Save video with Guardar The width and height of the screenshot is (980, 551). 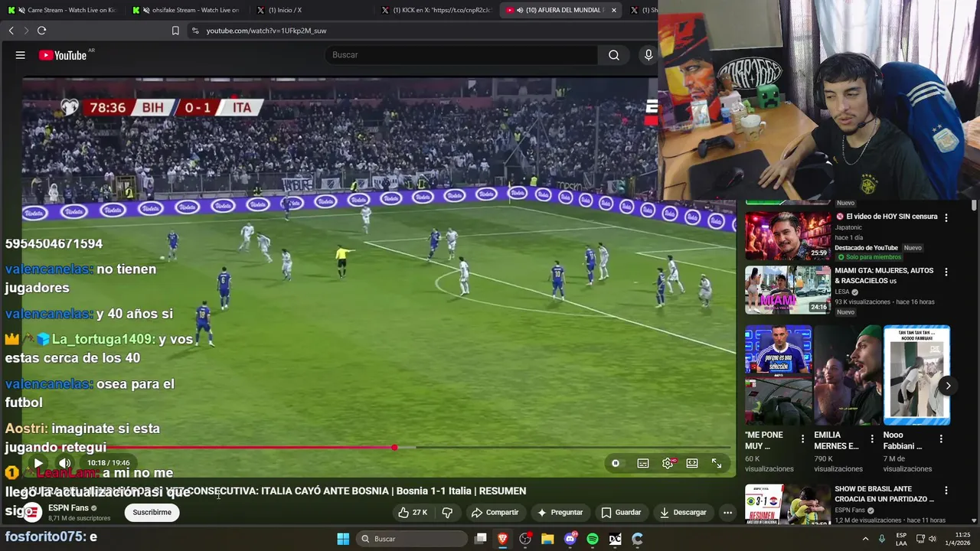621,512
